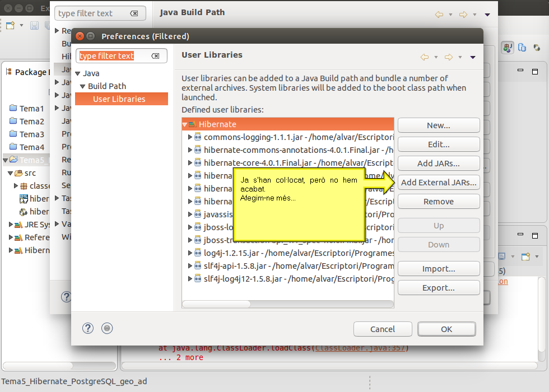Open Java EE perspective icon in Eclipse
549x392 pixels.
(508, 48)
